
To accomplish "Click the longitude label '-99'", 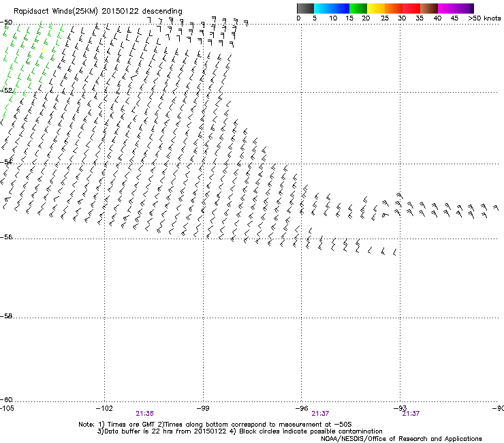I will [203, 408].
